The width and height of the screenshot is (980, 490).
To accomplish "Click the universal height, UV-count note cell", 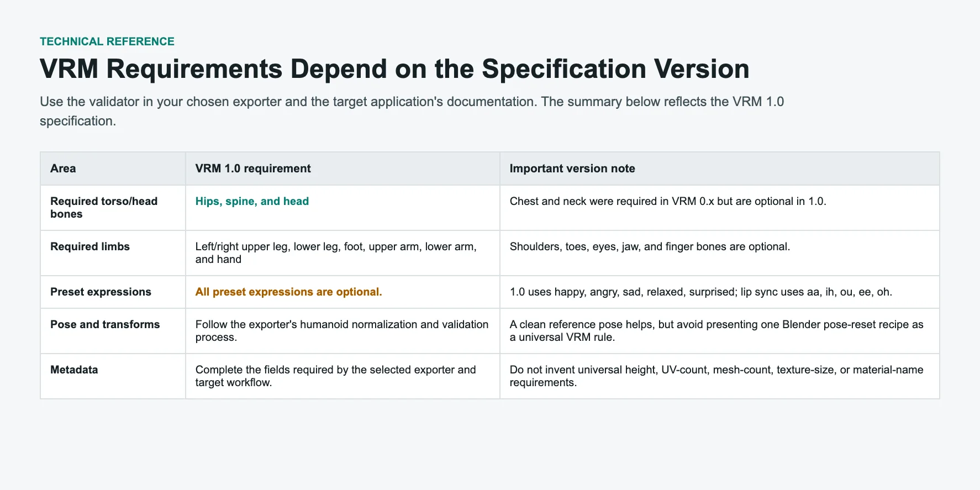I will [719, 376].
